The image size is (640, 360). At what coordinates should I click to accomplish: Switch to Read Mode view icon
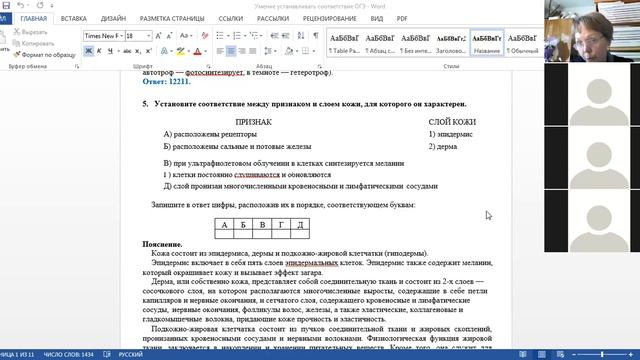pyautogui.click(x=523, y=355)
